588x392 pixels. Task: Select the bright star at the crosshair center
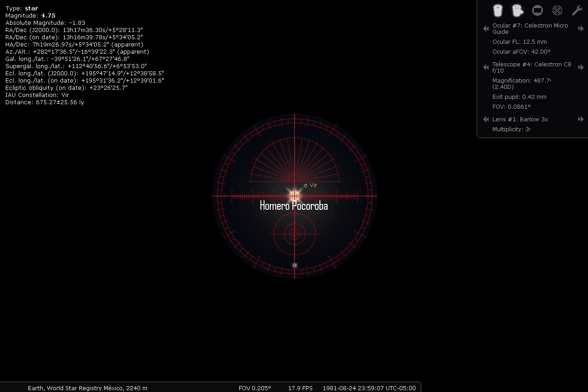click(294, 196)
